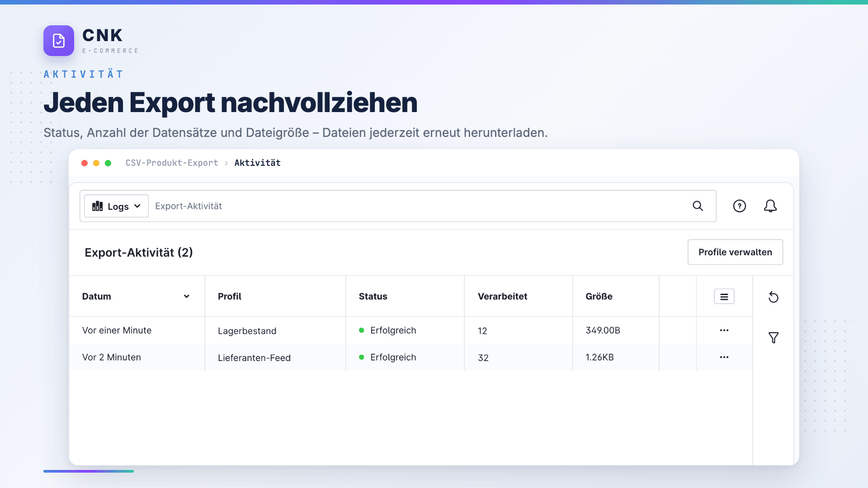Go to CSV-Produkt-Export breadcrumb
This screenshot has width=868, height=488.
coord(172,163)
